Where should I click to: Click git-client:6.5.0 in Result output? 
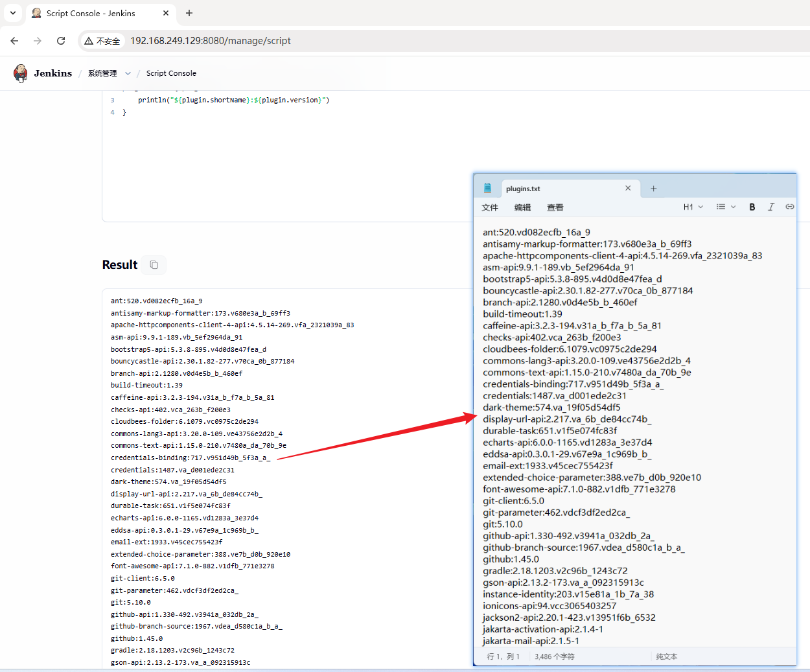coord(143,578)
